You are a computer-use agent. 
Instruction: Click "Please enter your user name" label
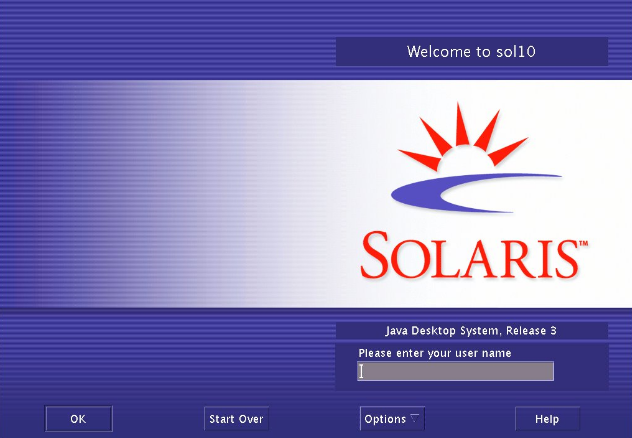[435, 353]
